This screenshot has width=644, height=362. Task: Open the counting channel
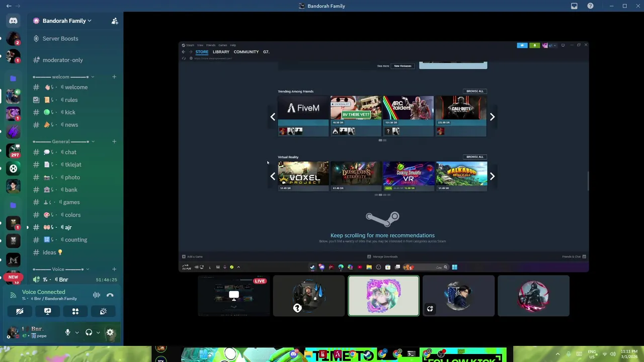click(75, 240)
